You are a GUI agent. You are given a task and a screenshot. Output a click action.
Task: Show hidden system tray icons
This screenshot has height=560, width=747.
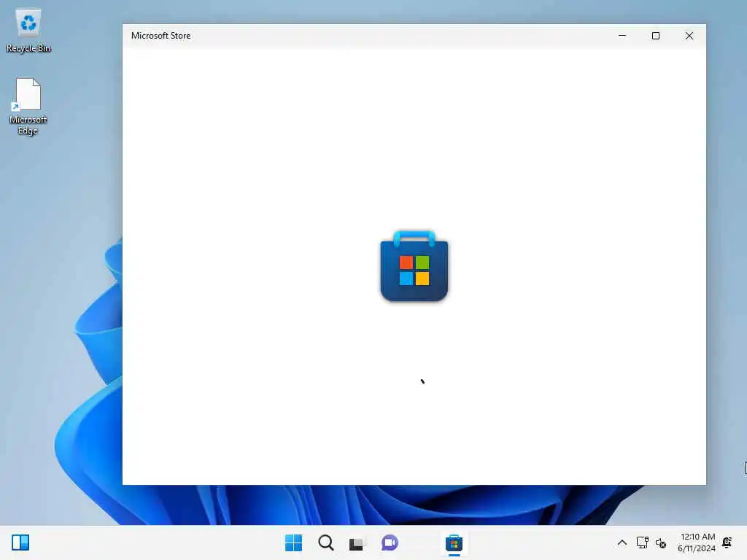click(x=622, y=542)
